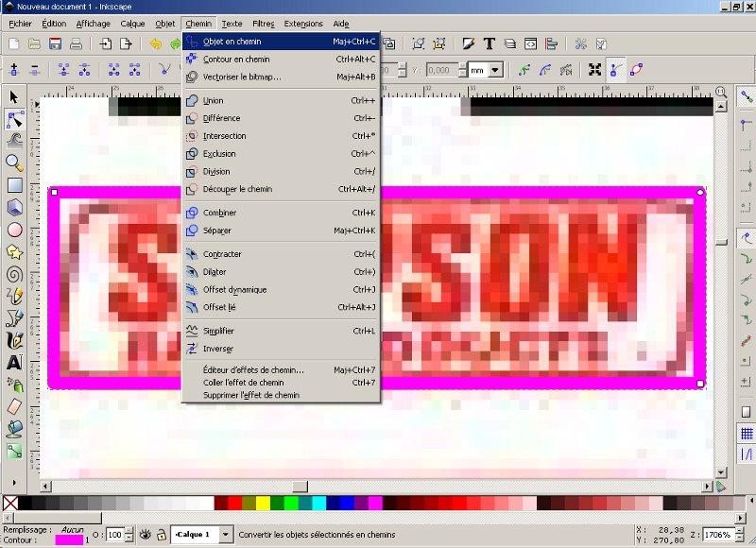Select the Bezier pen tool
This screenshot has height=548, width=756.
point(14,318)
